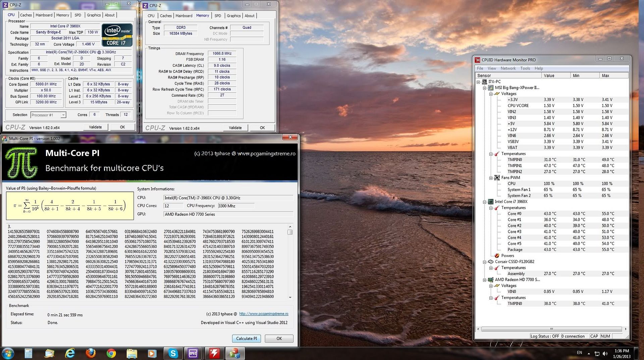
Task: Launch Google Chrome from the taskbar
Action: pyautogui.click(x=111, y=353)
